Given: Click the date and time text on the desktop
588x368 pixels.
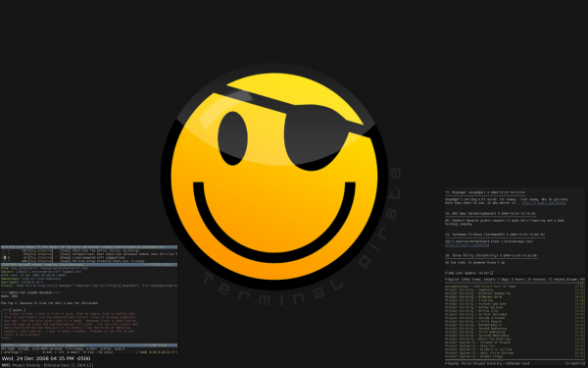Looking at the screenshot, I should coord(46,358).
